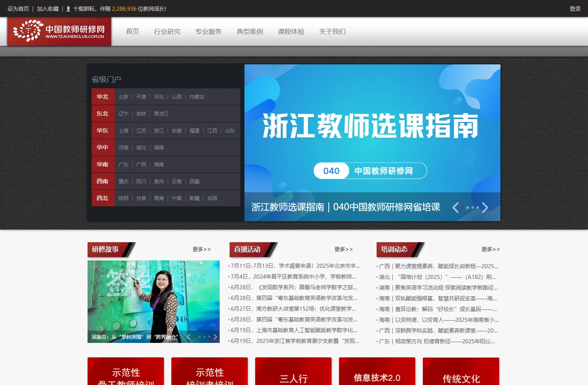Open the 上海 provincial portal

[123, 130]
